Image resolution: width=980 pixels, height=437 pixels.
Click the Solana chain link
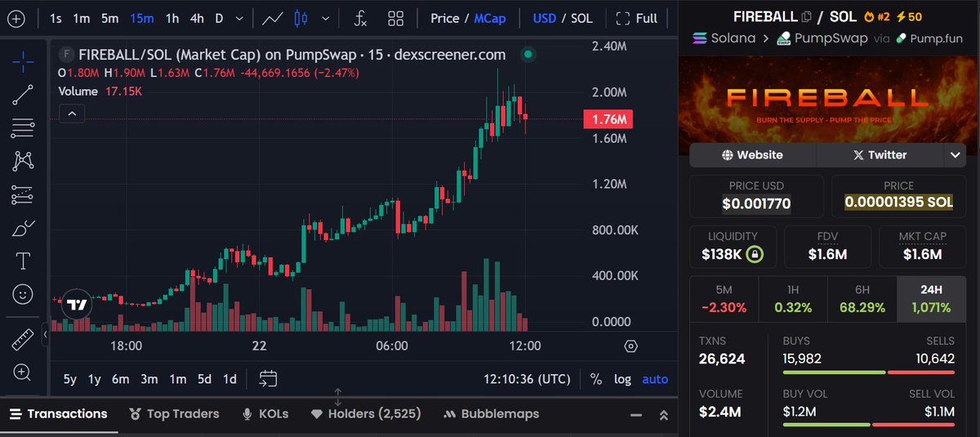[724, 38]
